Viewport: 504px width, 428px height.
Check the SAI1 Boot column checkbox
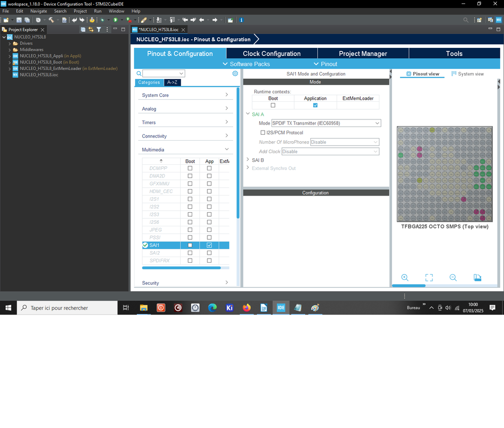pyautogui.click(x=190, y=246)
